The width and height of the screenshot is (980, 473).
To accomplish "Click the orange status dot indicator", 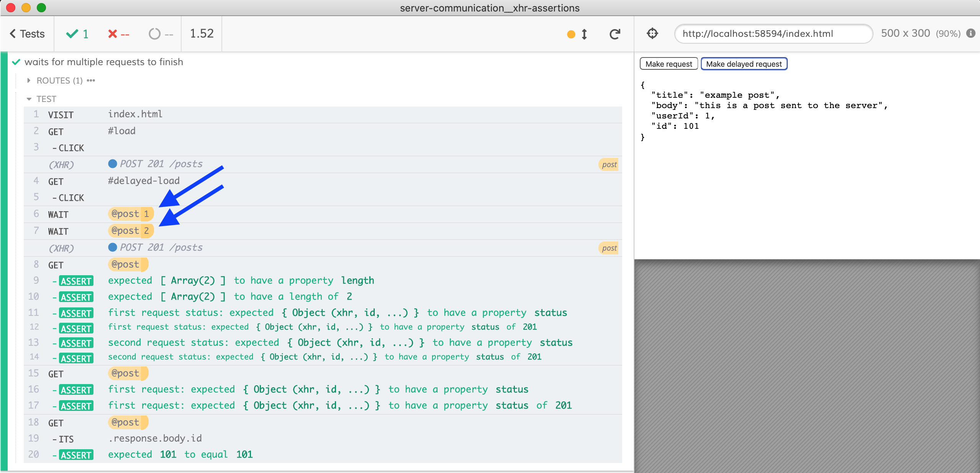I will click(x=571, y=34).
